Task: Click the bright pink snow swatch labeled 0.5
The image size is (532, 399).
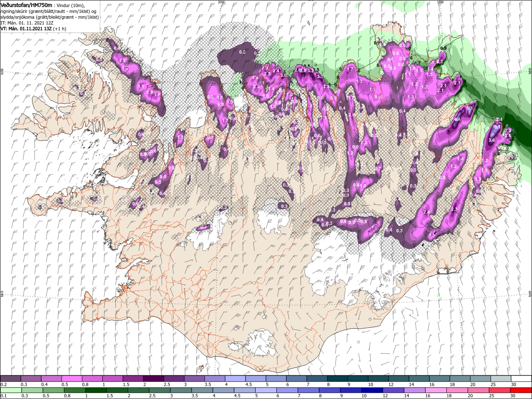Action: click(x=71, y=379)
